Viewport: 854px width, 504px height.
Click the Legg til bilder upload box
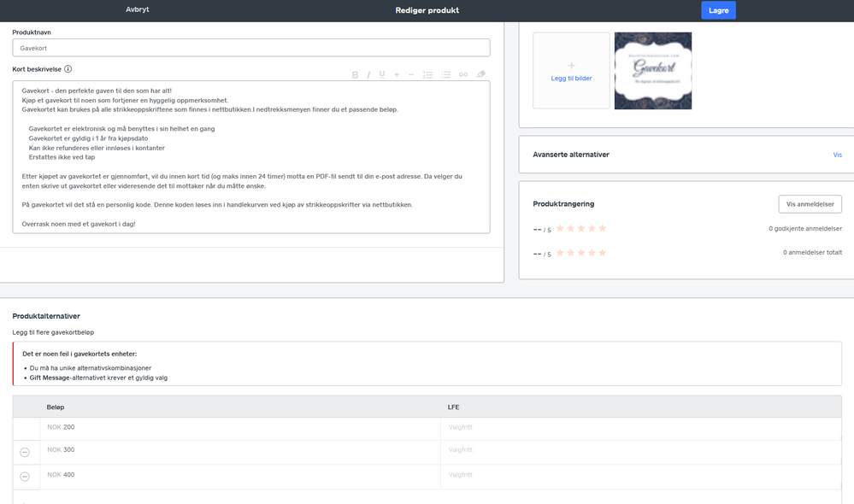[x=571, y=71]
